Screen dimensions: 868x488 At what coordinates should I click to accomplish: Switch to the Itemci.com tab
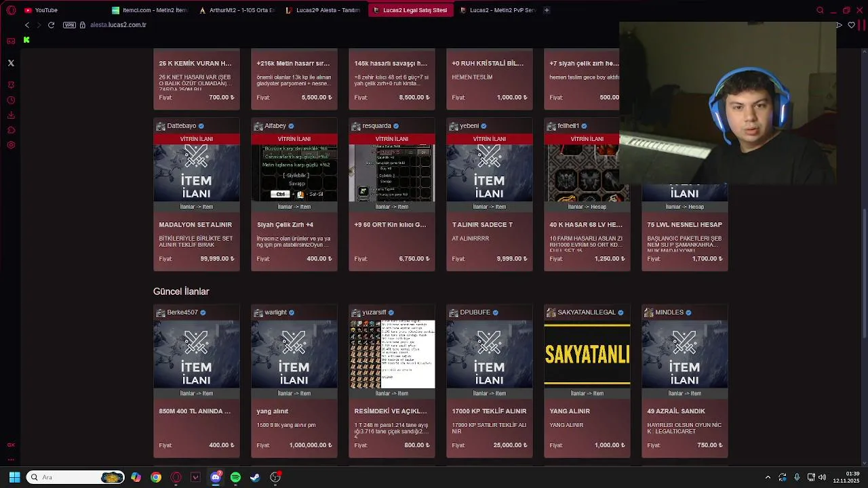[x=149, y=10]
